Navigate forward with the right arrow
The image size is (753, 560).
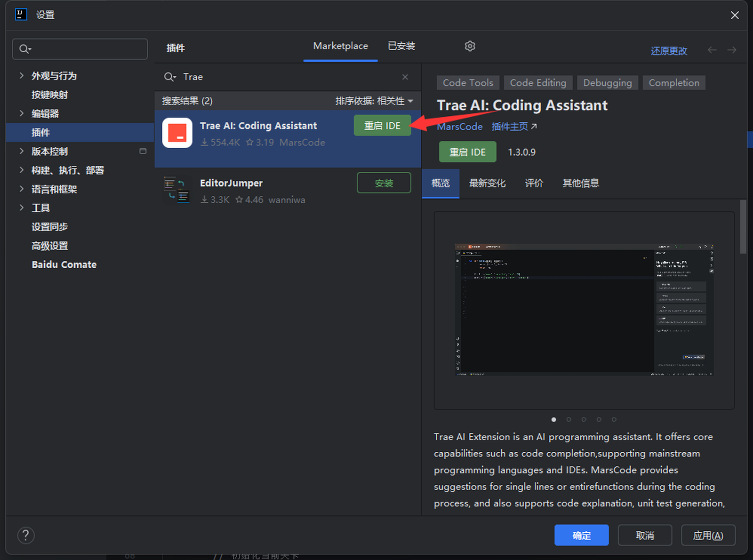pyautogui.click(x=732, y=50)
